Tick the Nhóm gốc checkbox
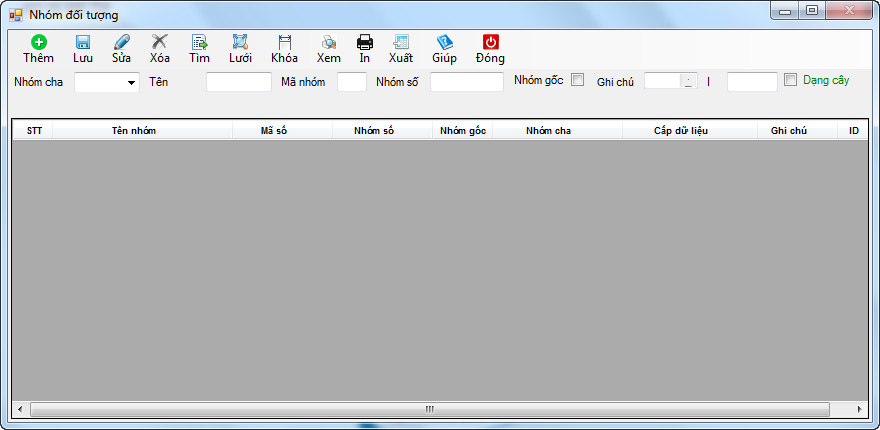The height and width of the screenshot is (430, 880). 578,80
